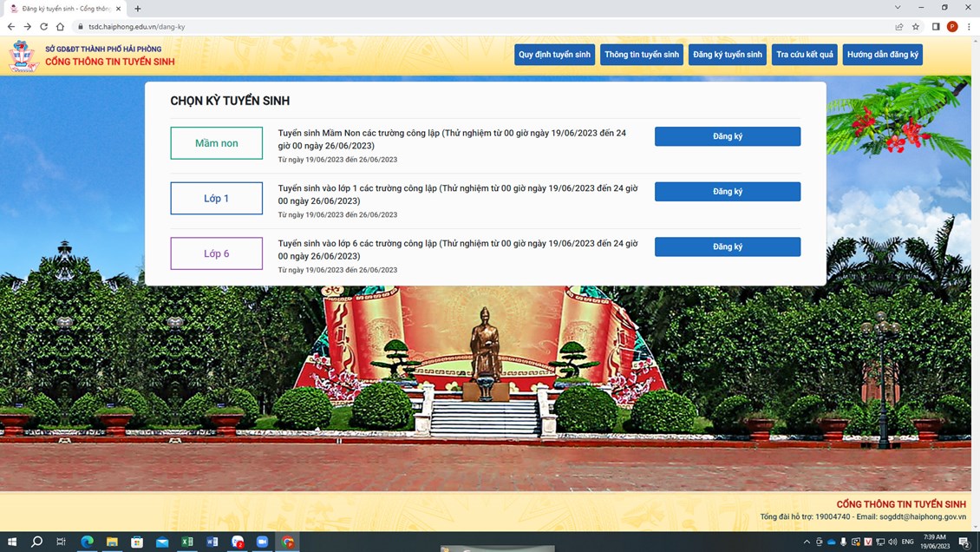
Task: Open Hướng dẫn đăng ký page
Action: click(882, 55)
